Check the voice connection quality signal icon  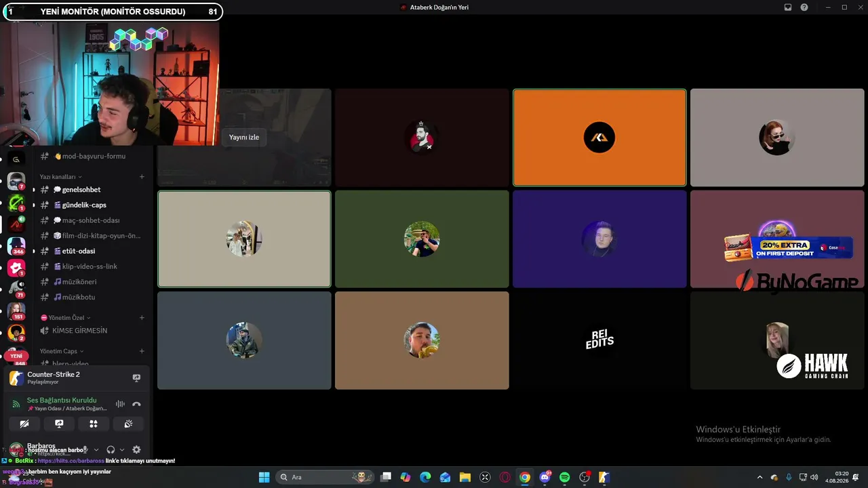click(x=16, y=404)
